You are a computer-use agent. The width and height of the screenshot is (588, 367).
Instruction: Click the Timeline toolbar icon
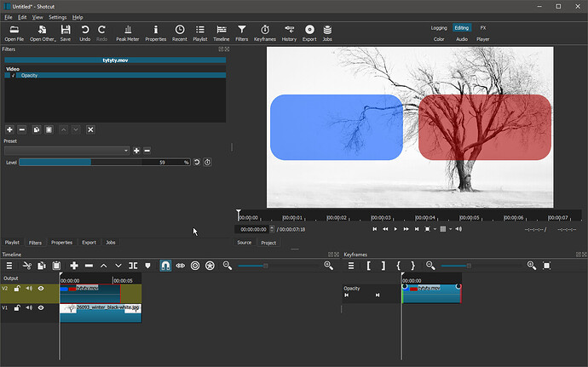(x=222, y=33)
